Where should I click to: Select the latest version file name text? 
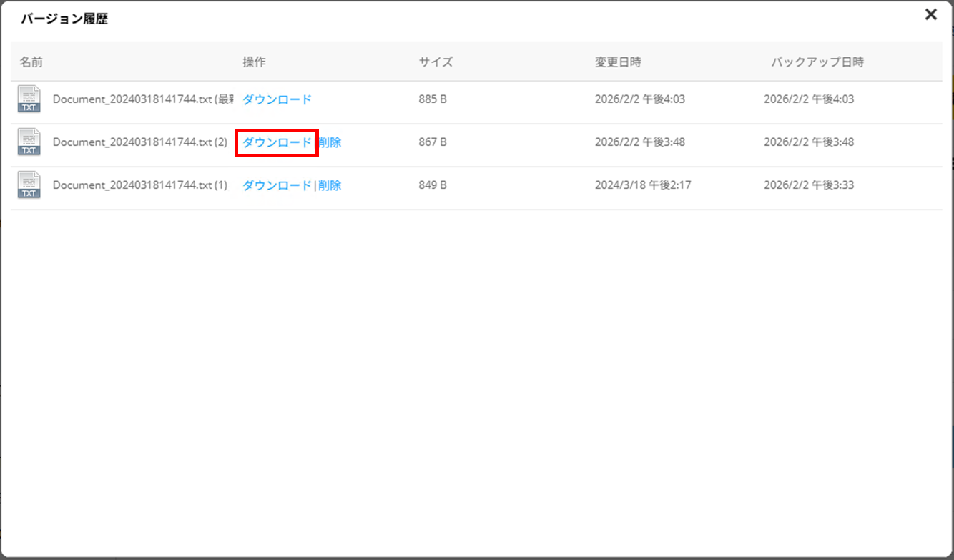click(x=144, y=99)
